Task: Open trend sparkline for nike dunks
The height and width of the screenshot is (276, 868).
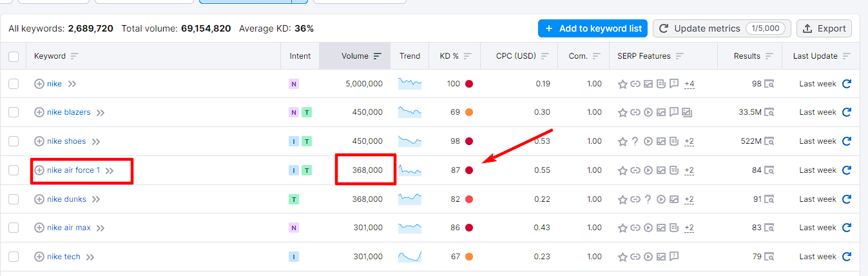Action: pyautogui.click(x=410, y=199)
